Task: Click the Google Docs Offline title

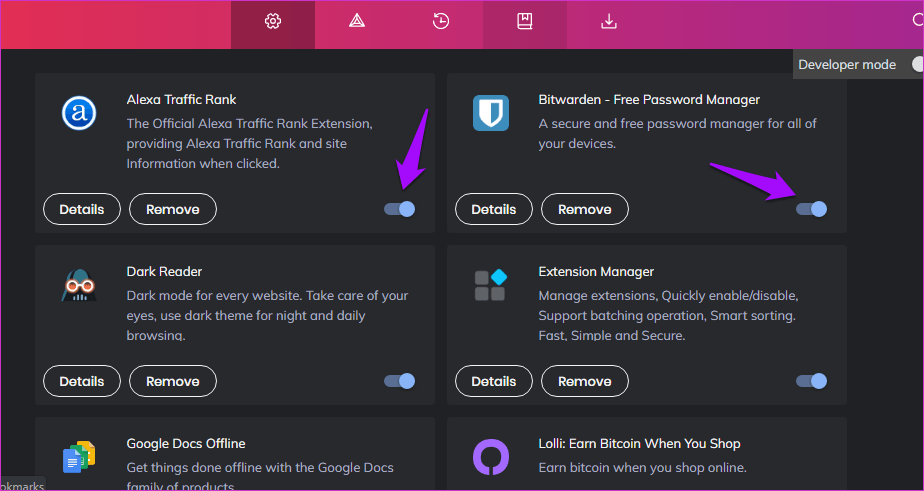Action: 186,443
